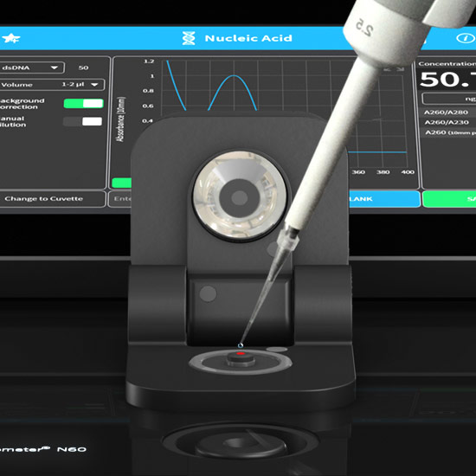Click the 1.2 absorbance axis value
Image resolution: width=476 pixels, height=476 pixels.
[149, 61]
